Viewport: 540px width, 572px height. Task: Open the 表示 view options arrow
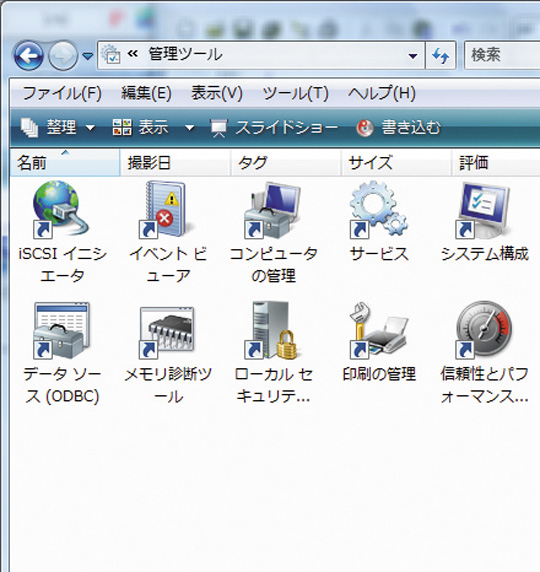[x=189, y=128]
